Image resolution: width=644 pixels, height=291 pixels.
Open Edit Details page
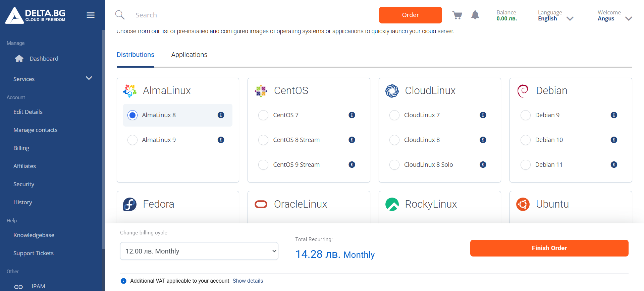click(x=28, y=112)
